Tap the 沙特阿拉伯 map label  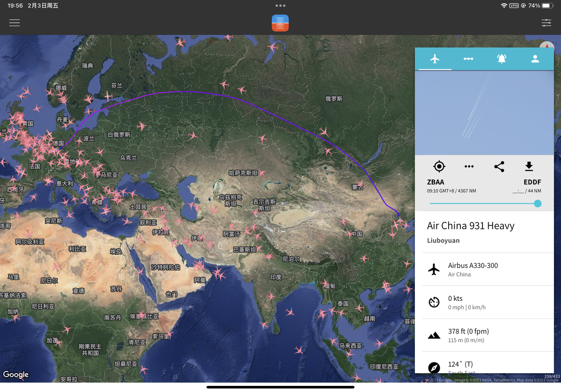pos(166,267)
